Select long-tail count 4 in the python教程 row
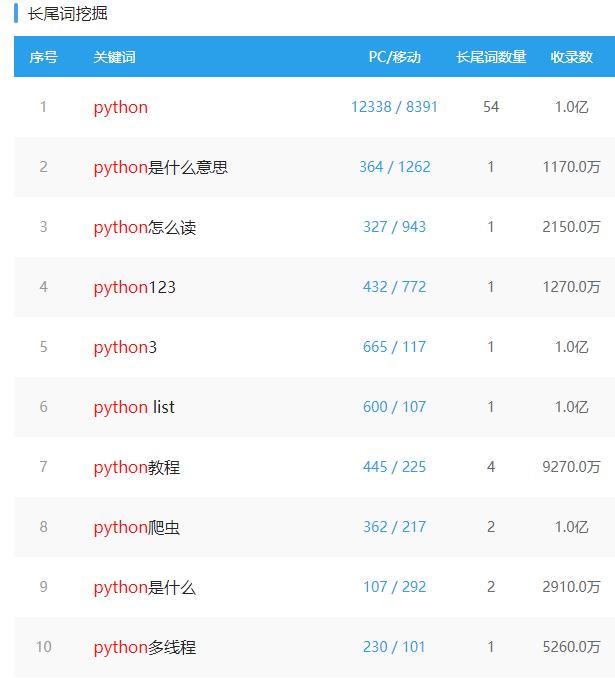Image resolution: width=615 pixels, height=678 pixels. point(491,467)
